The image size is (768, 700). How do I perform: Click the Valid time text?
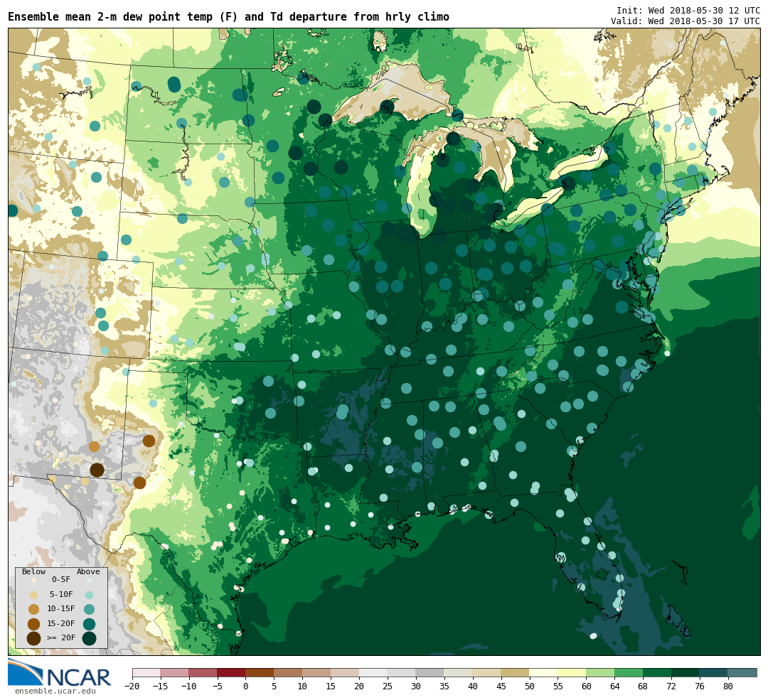pyautogui.click(x=685, y=21)
